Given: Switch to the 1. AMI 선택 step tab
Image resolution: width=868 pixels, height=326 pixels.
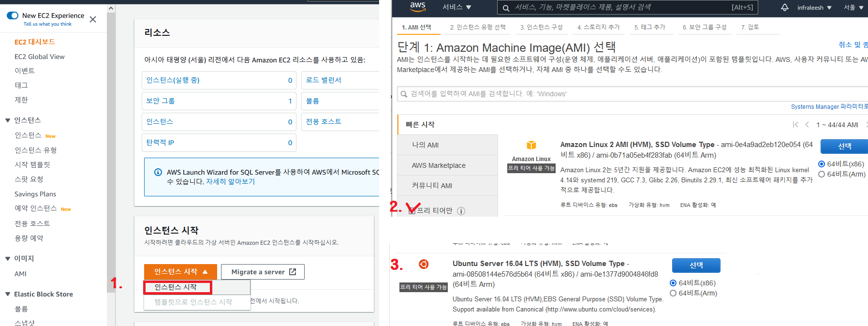Looking at the screenshot, I should tap(417, 27).
